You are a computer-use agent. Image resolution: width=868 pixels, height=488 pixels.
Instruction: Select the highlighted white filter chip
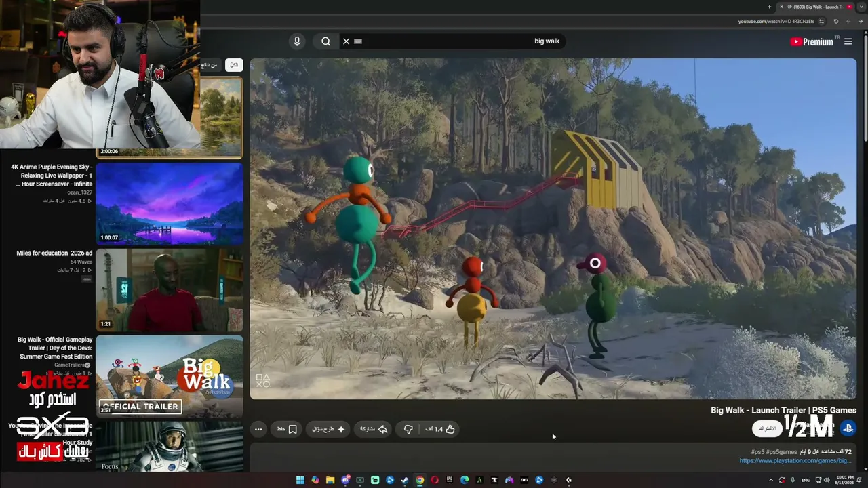[x=234, y=65]
